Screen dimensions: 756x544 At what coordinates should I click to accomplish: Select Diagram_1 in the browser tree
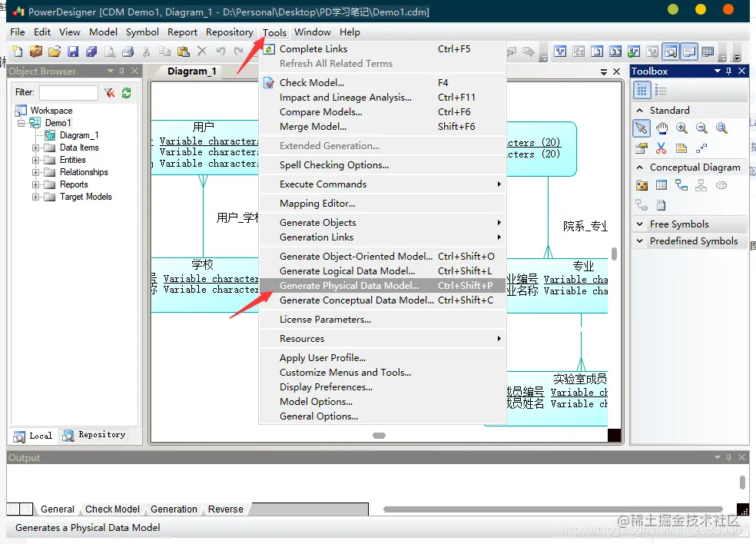(x=78, y=135)
